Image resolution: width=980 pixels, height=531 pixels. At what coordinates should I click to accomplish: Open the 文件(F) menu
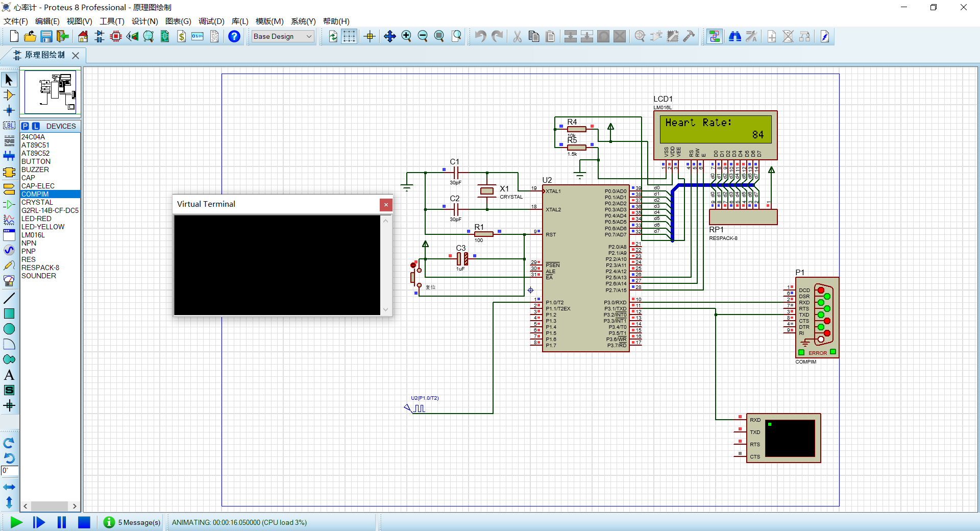[x=16, y=21]
